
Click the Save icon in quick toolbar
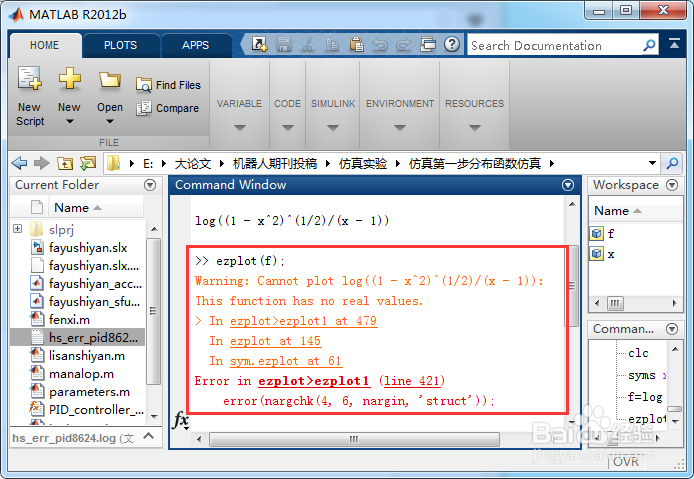point(284,44)
